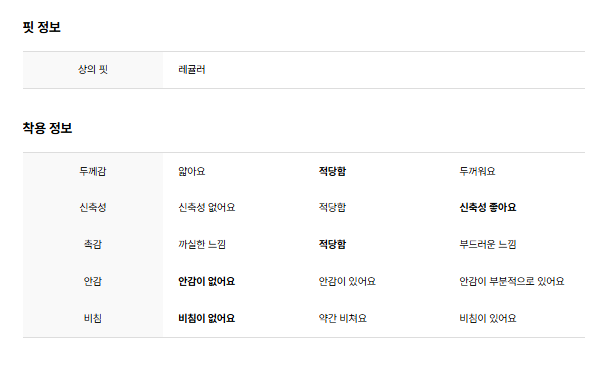Select the 상의 핏 row label
Screen dimensions: 589x367
(x=93, y=69)
